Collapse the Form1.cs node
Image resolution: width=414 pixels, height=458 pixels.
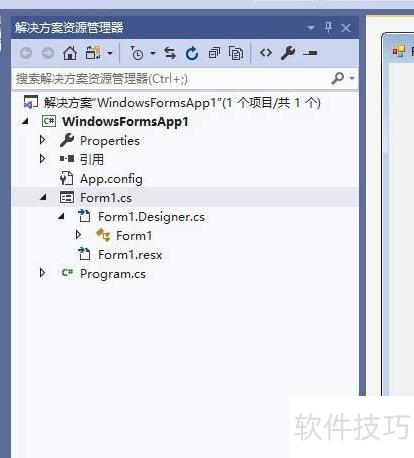tap(43, 197)
